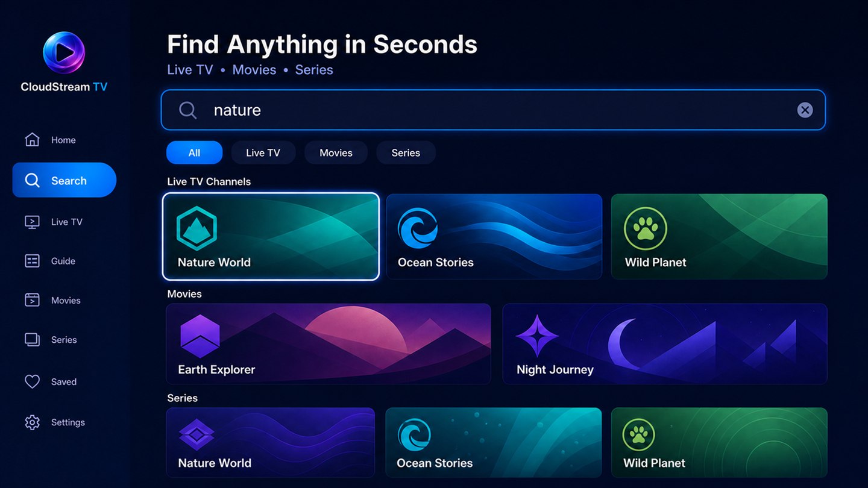Open Home from the sidebar
This screenshot has width=868, height=488.
[64, 140]
